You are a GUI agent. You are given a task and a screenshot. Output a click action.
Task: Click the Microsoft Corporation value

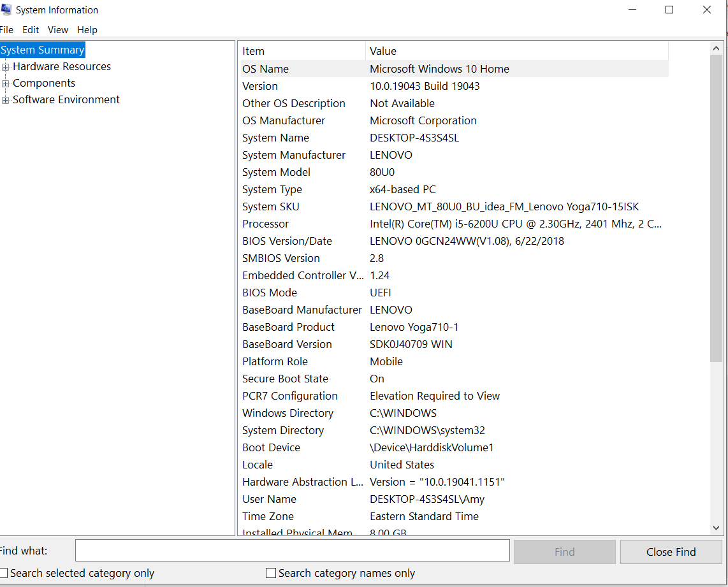(x=423, y=120)
